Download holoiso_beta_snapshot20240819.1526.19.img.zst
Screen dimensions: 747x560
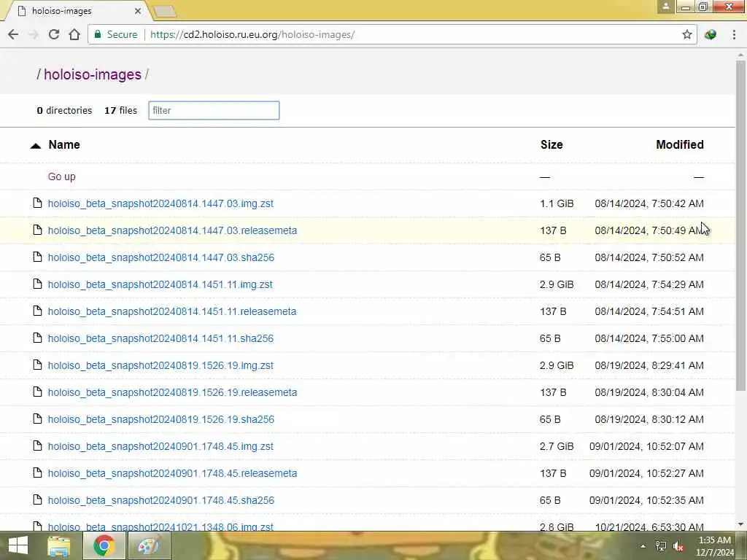point(160,365)
